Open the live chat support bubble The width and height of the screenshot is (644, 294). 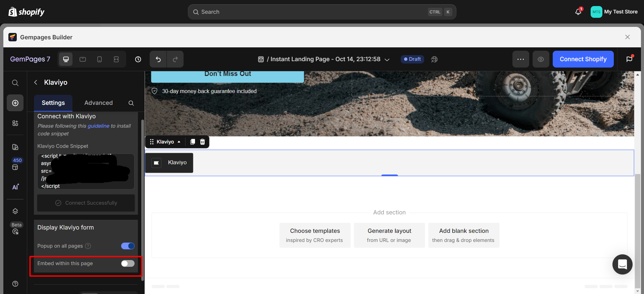click(622, 264)
